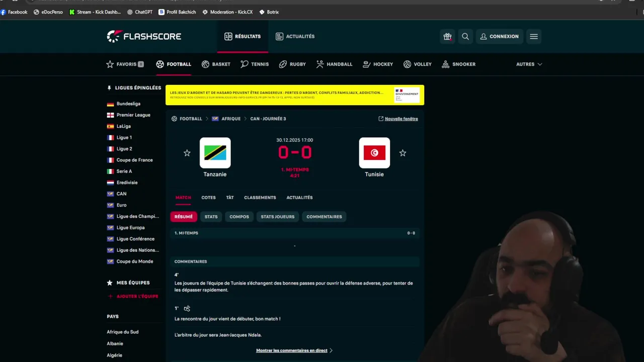Select the Stats joueurs sub-tab

pos(277,217)
